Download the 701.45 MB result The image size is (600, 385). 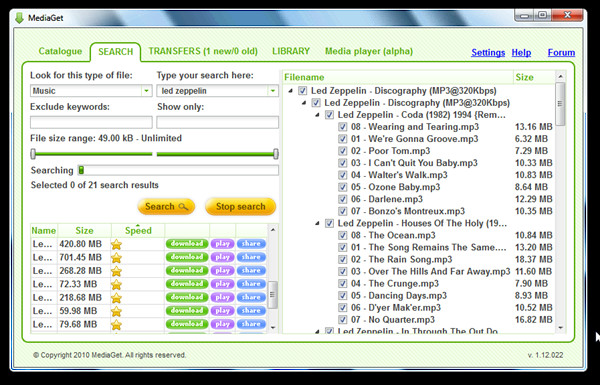pos(187,257)
